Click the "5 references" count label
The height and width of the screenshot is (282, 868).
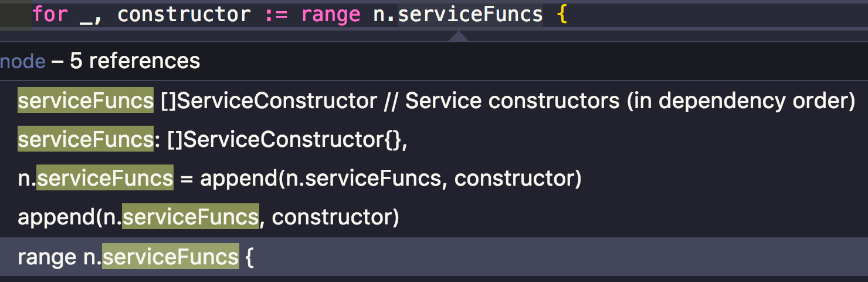pos(135,61)
